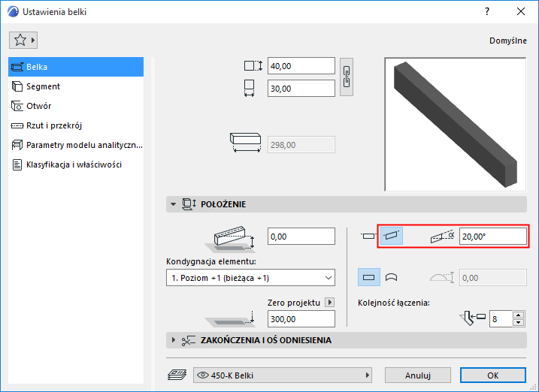Click the Archicad logo in title bar
Viewport: 539px width, 392px height.
click(13, 12)
